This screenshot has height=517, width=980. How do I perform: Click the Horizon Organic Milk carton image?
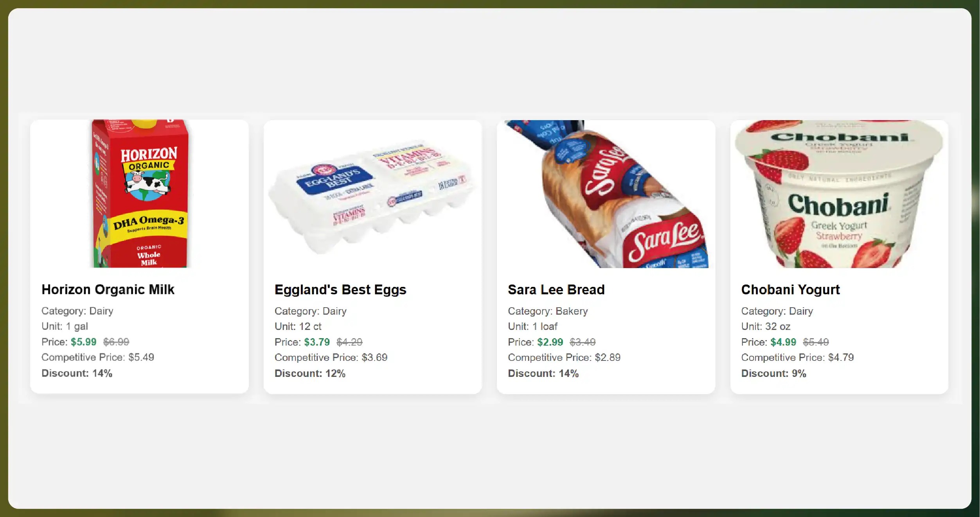140,194
